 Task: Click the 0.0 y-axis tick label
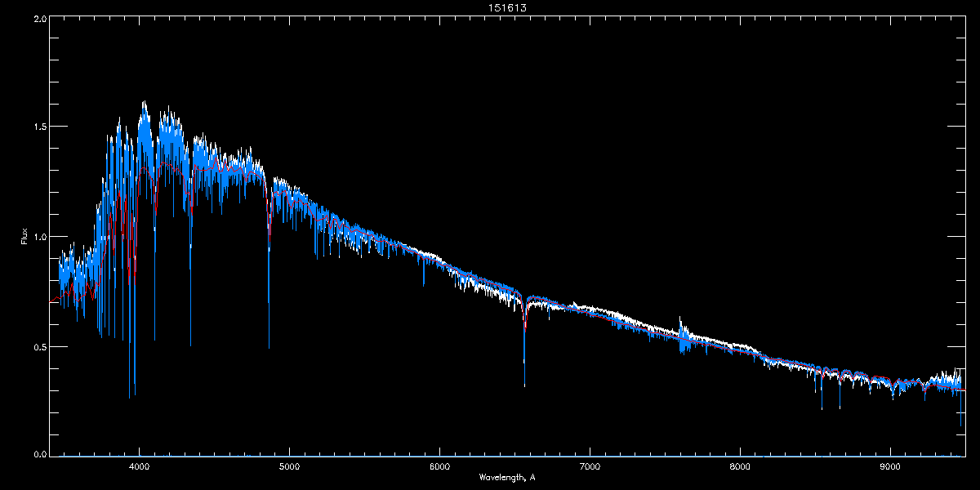[x=39, y=454]
